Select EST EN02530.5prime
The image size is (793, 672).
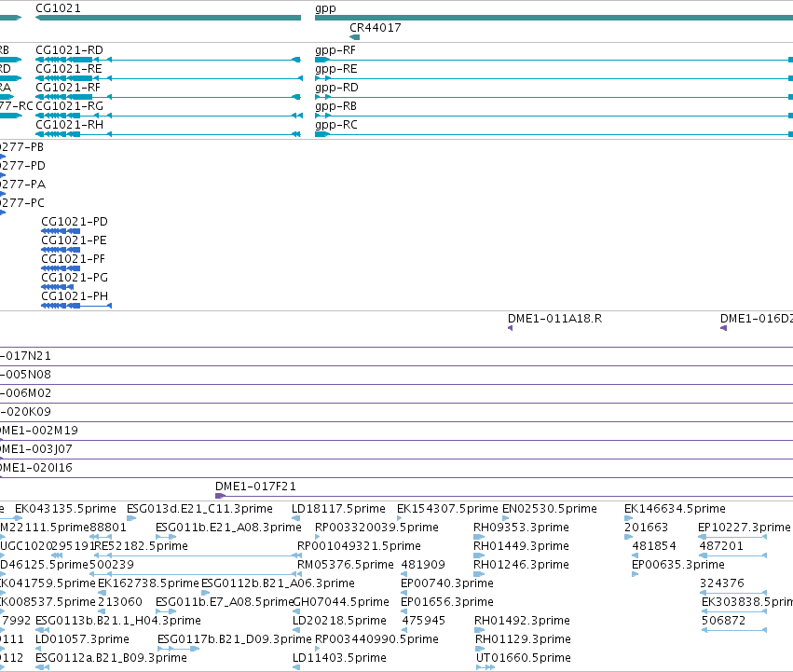[x=549, y=509]
